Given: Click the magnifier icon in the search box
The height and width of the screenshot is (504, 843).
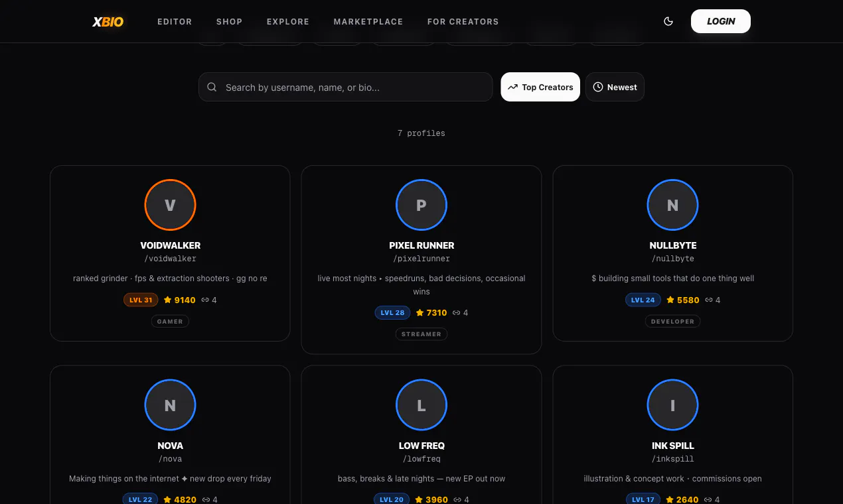Looking at the screenshot, I should pyautogui.click(x=212, y=87).
